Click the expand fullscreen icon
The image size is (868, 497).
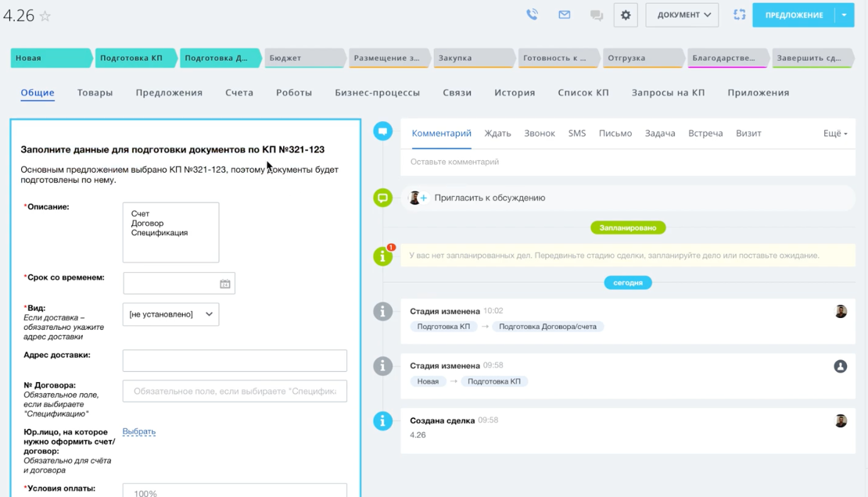click(739, 15)
